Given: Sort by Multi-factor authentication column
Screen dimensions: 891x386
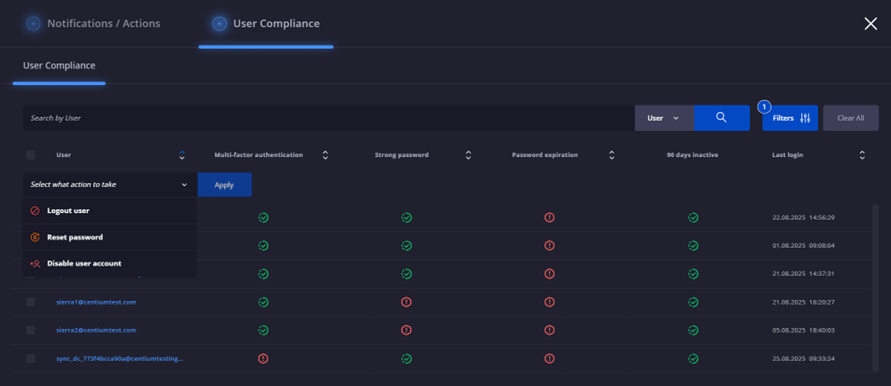Looking at the screenshot, I should pos(325,155).
